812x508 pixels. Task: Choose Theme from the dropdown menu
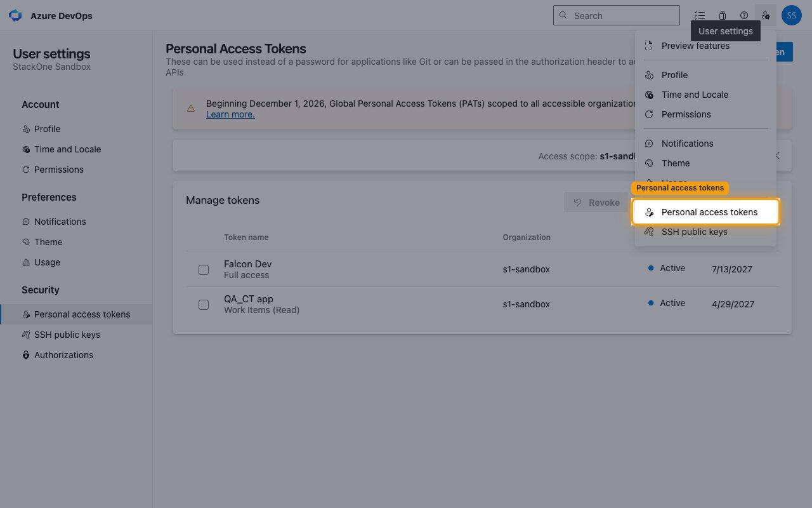click(705, 163)
